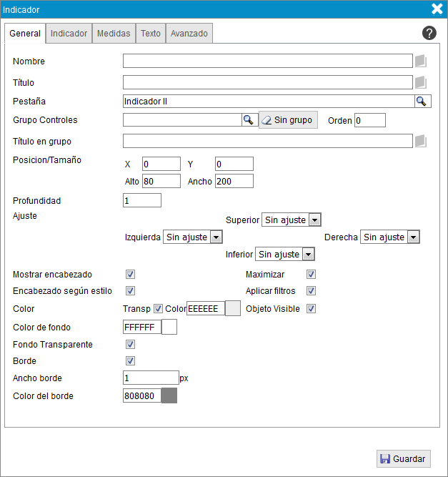Disable the Aplicar filtros checkbox
This screenshot has height=477, width=448.
[x=311, y=291]
